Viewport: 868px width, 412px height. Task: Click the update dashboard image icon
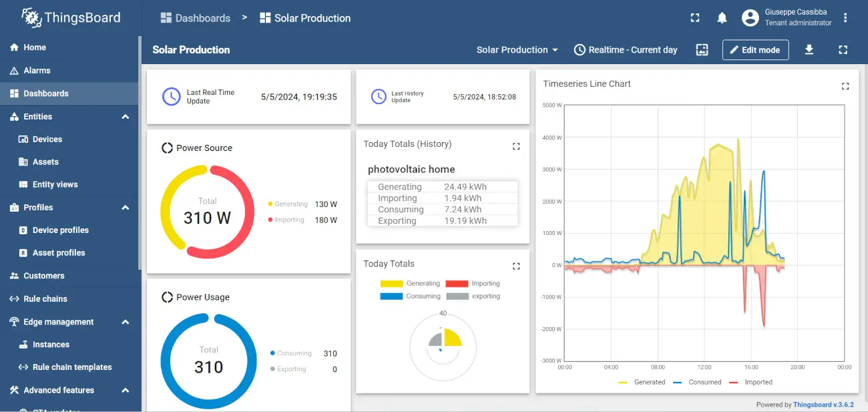(x=702, y=49)
